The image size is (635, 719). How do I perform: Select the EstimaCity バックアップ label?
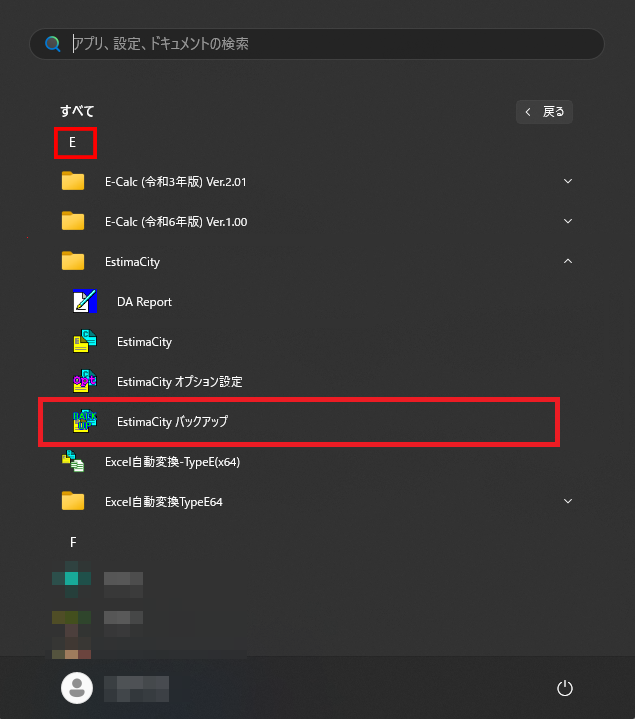tap(172, 422)
